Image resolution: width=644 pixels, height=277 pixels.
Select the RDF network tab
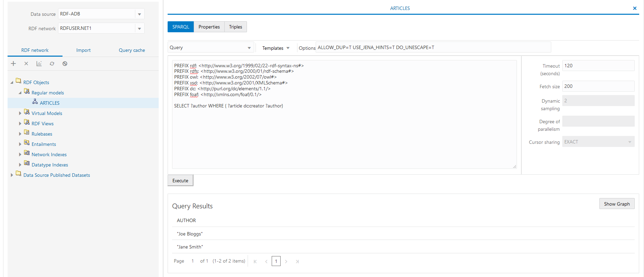click(x=35, y=50)
